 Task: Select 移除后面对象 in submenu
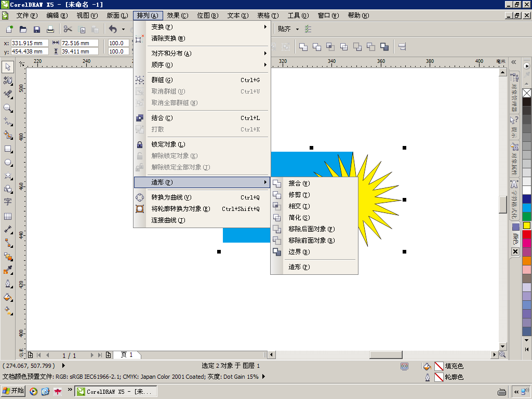(x=314, y=229)
